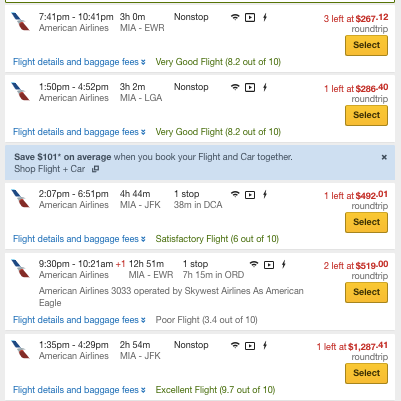Expand flight details for 9:30pm EWR flight
This screenshot has height=401, width=401.
tap(79, 320)
